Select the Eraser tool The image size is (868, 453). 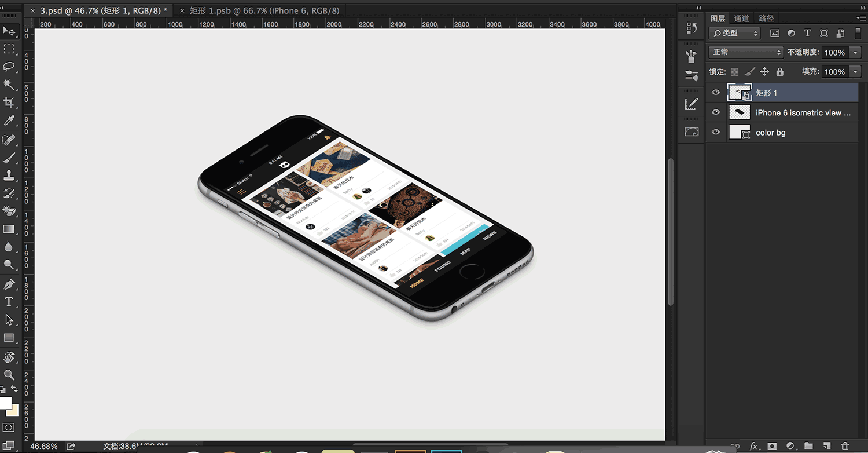(x=9, y=211)
